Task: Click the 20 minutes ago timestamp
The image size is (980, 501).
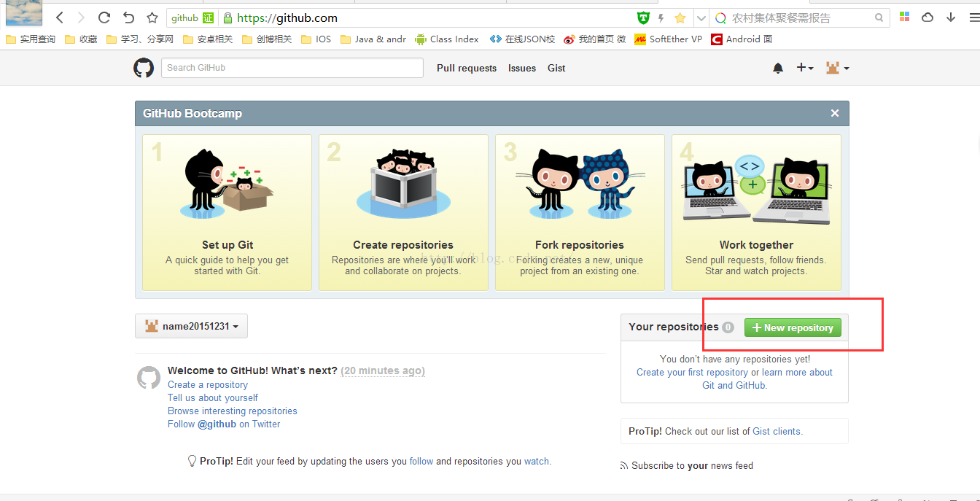Action: click(383, 370)
